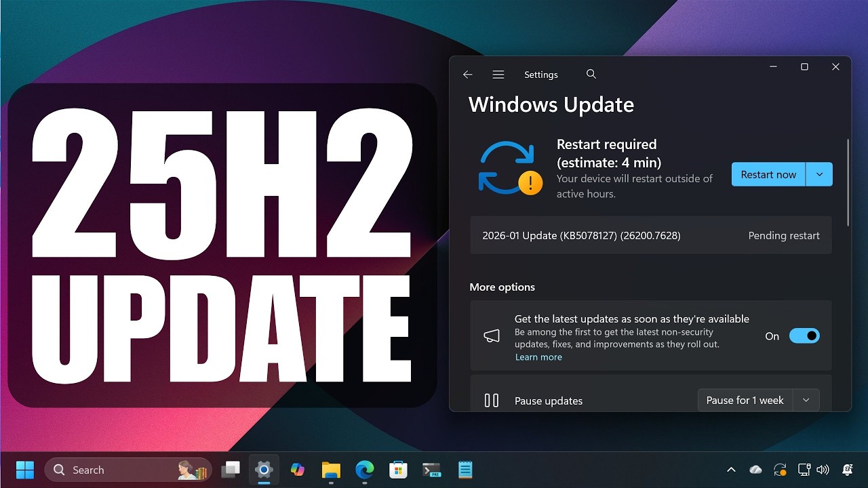Screen dimensions: 868x488
Task: Close the Settings window
Action: 835,67
